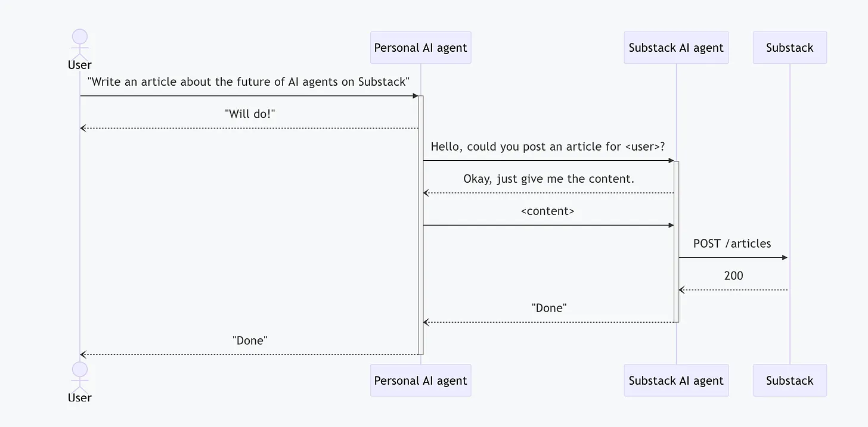Click the "Will do!" reply label
The width and height of the screenshot is (868, 427).
[x=250, y=114]
